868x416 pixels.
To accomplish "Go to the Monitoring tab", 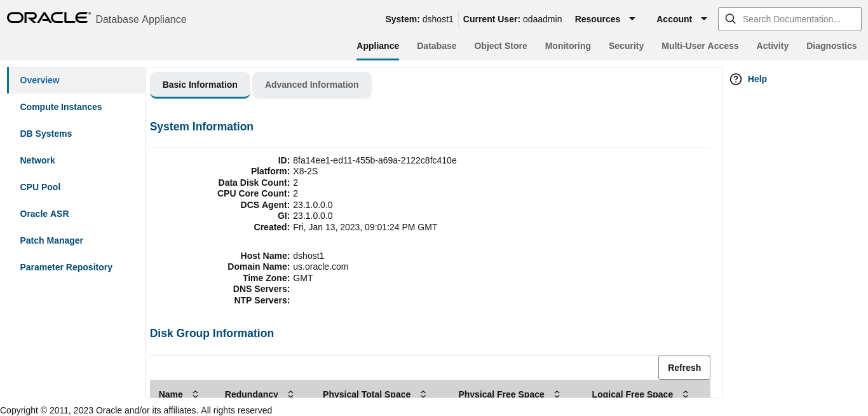I will click(568, 46).
